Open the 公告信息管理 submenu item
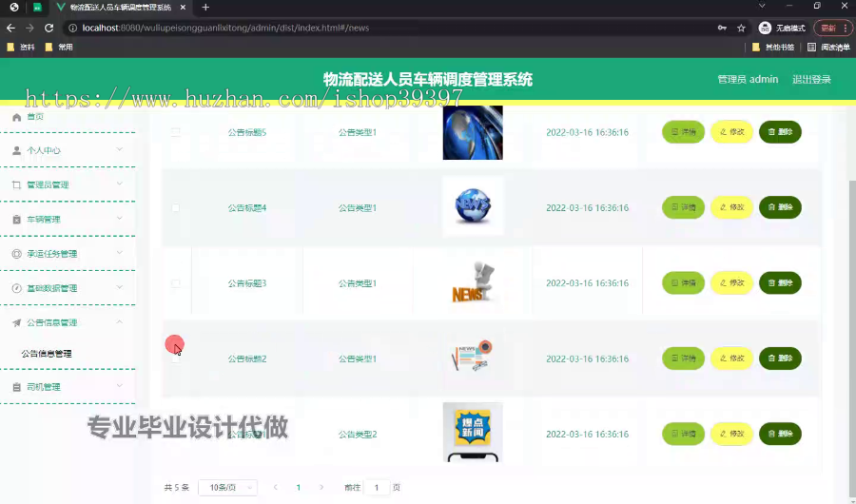 (x=47, y=354)
